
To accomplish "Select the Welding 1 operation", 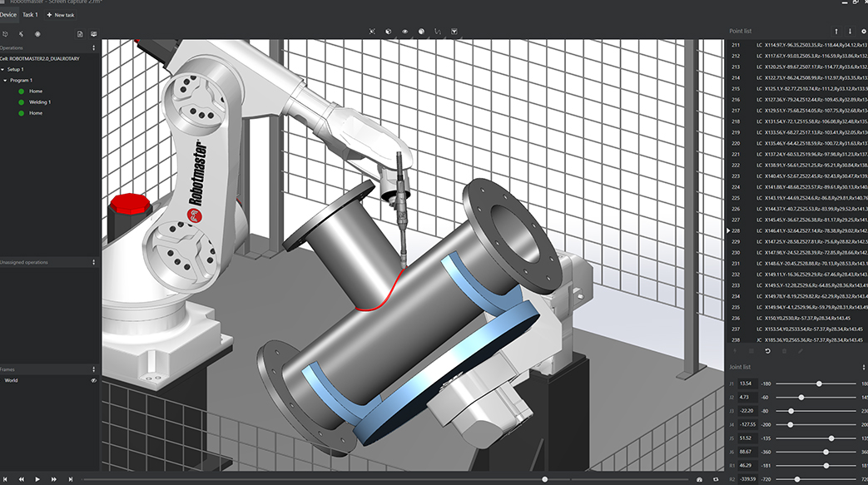I will 40,102.
